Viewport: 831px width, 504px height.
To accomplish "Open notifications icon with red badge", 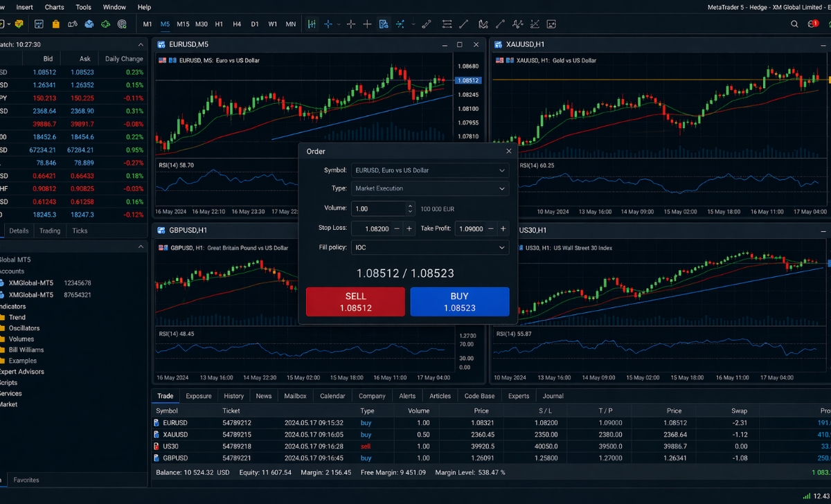I will coord(813,24).
